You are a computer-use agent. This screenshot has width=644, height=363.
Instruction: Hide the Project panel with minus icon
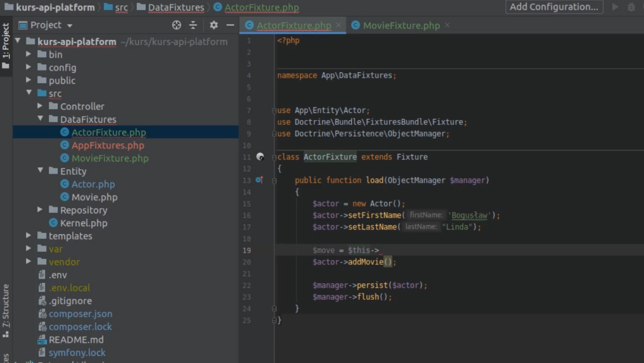click(x=230, y=25)
